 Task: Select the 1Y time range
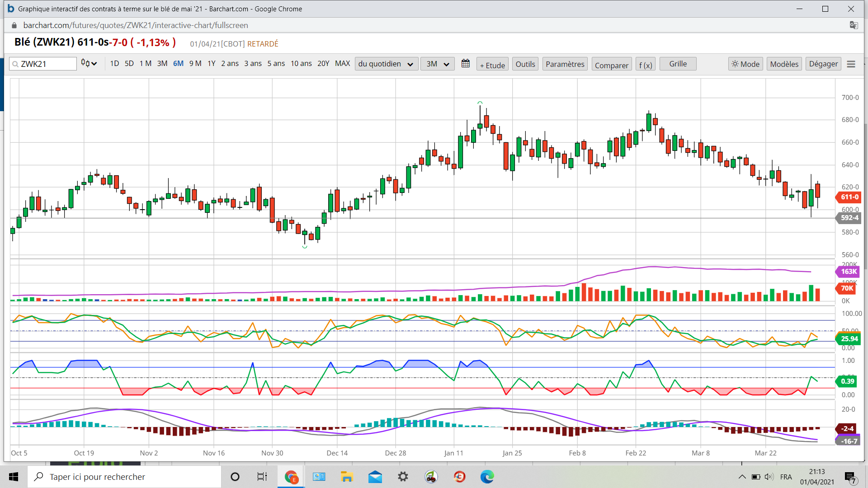[211, 64]
